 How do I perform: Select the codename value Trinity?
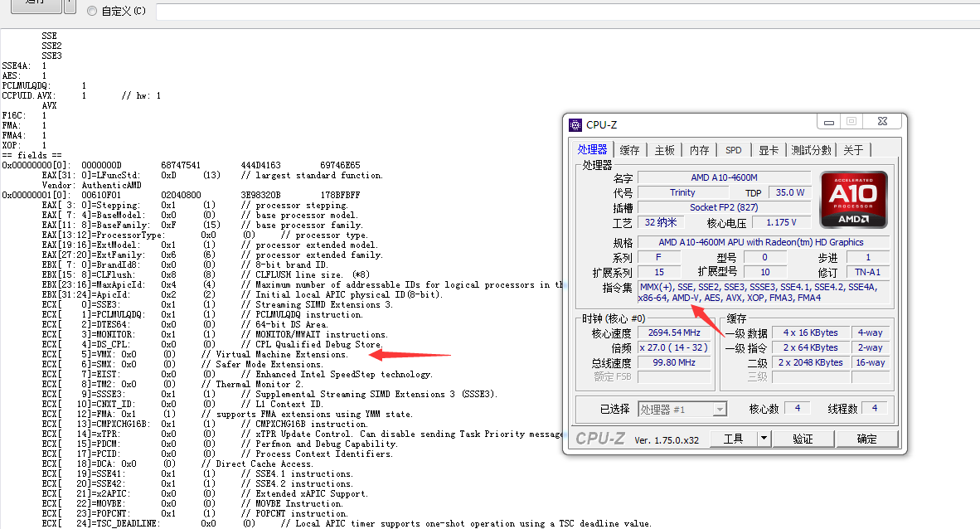(x=682, y=192)
